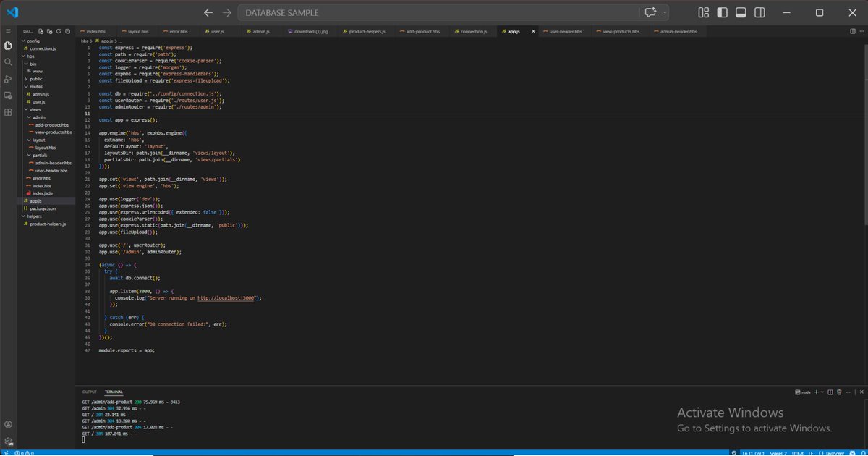The image size is (868, 456).
Task: Open the Manage gear in activity bar
Action: click(8, 441)
